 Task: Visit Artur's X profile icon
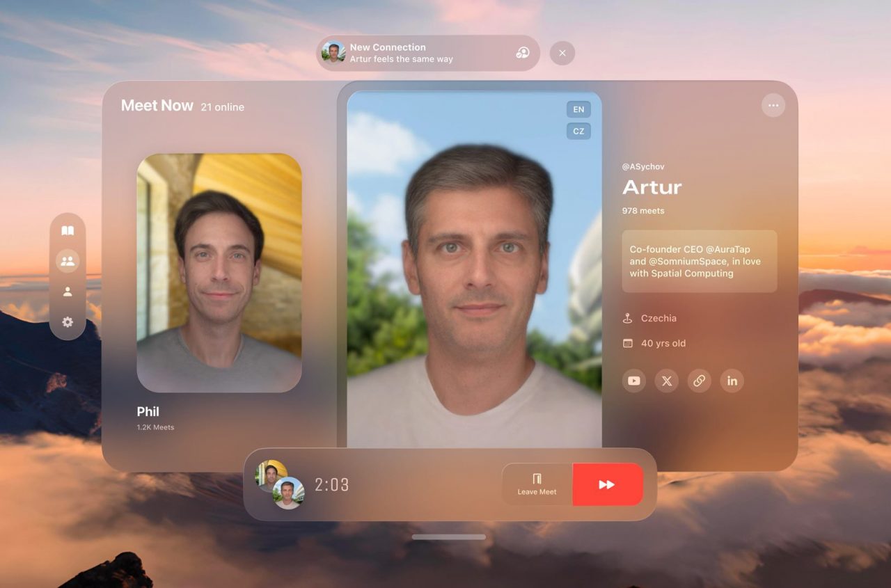(x=666, y=381)
